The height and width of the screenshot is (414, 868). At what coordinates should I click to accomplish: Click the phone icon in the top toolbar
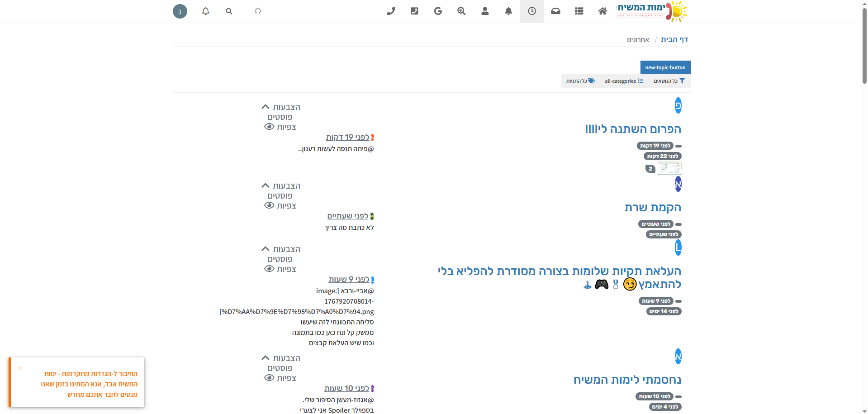[391, 11]
